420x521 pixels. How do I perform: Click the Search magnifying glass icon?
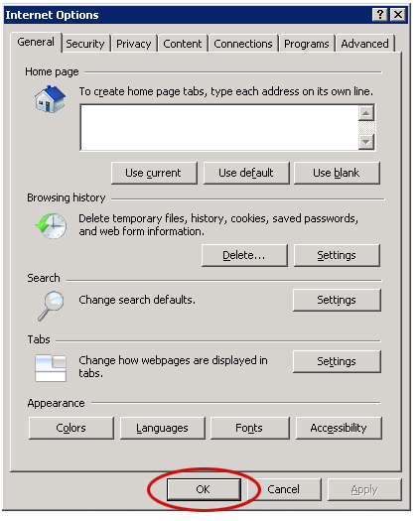[x=51, y=306]
